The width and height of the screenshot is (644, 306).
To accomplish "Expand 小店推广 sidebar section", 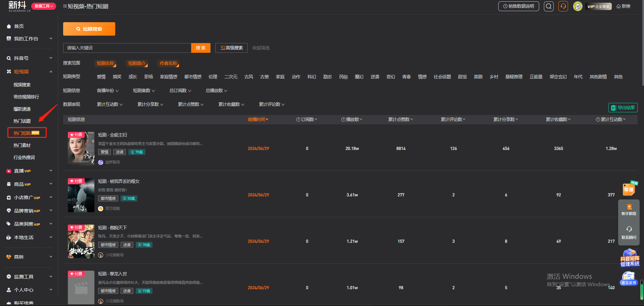I will [x=30, y=197].
